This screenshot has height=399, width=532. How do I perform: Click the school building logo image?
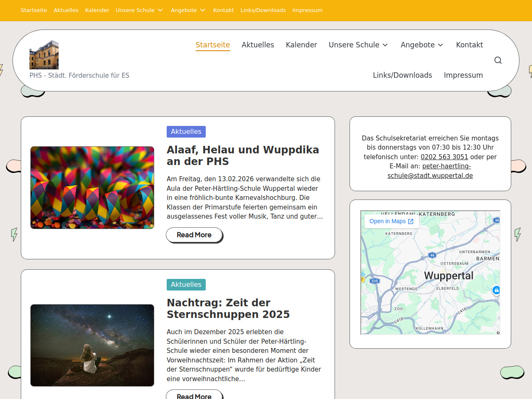[x=44, y=55]
